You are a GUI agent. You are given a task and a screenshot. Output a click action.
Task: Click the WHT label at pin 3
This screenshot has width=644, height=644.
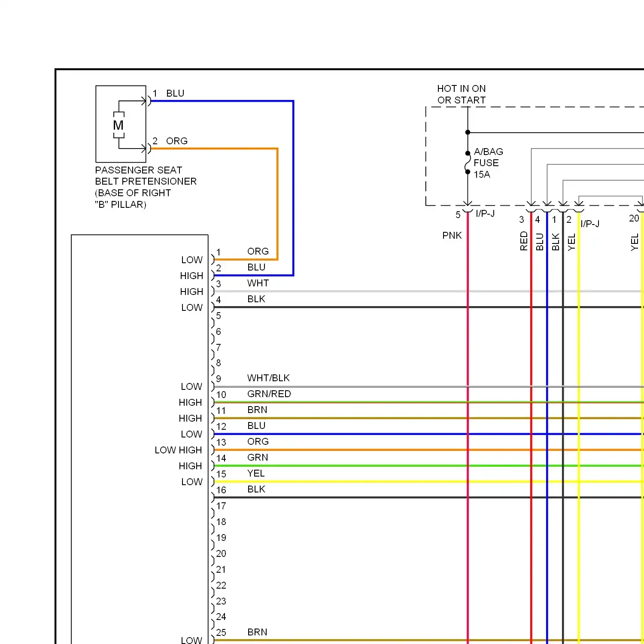[x=258, y=283]
